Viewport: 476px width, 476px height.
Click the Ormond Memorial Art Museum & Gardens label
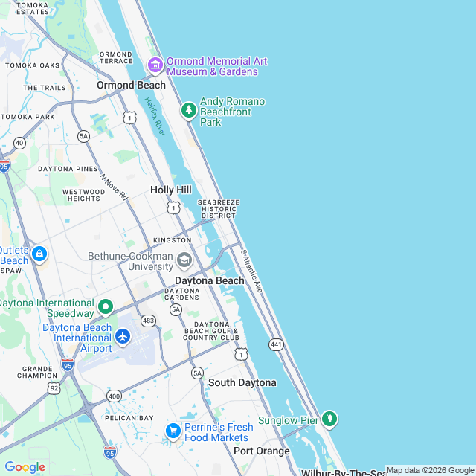click(x=216, y=66)
